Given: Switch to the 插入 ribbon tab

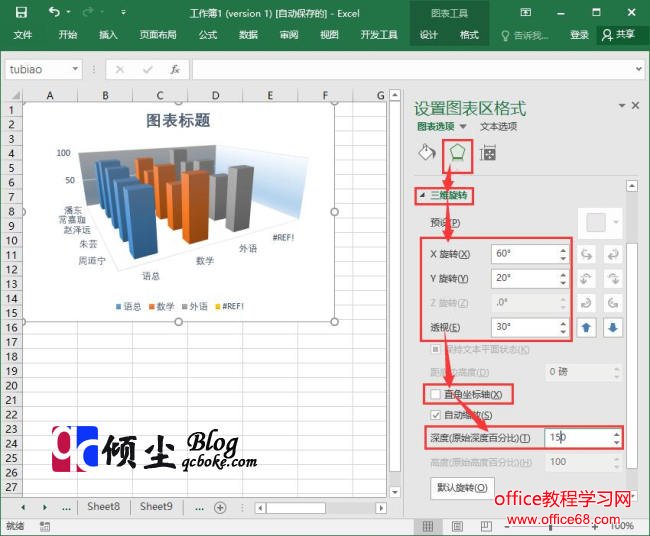Looking at the screenshot, I should [108, 35].
